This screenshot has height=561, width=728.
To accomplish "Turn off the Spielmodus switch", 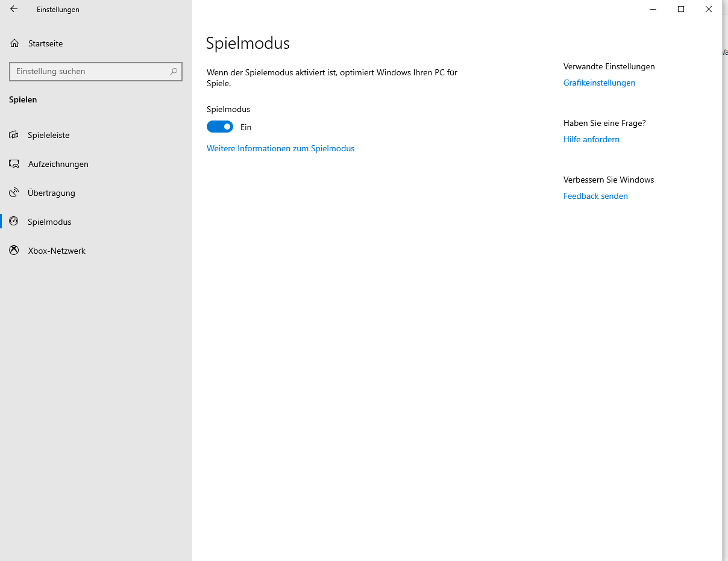I will point(220,127).
